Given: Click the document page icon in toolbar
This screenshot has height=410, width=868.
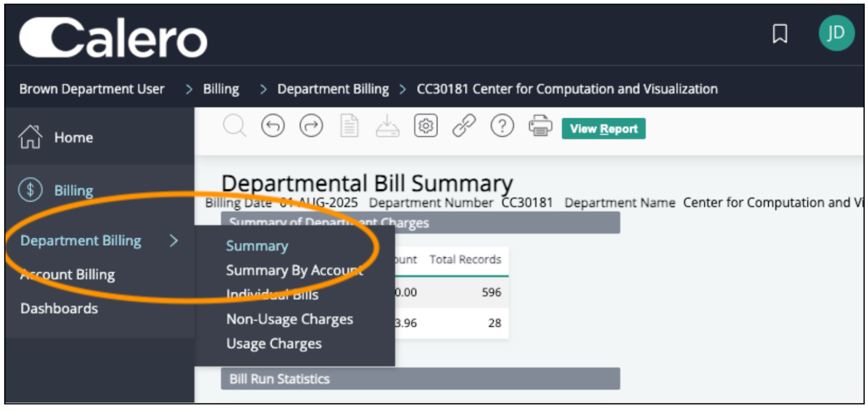Looking at the screenshot, I should tap(350, 126).
